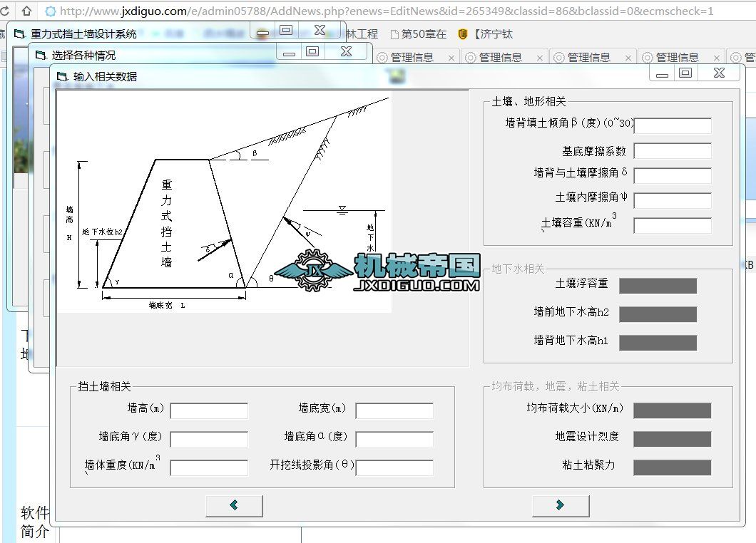Click the 墙底宽(m) input field
756x543 pixels.
click(394, 411)
